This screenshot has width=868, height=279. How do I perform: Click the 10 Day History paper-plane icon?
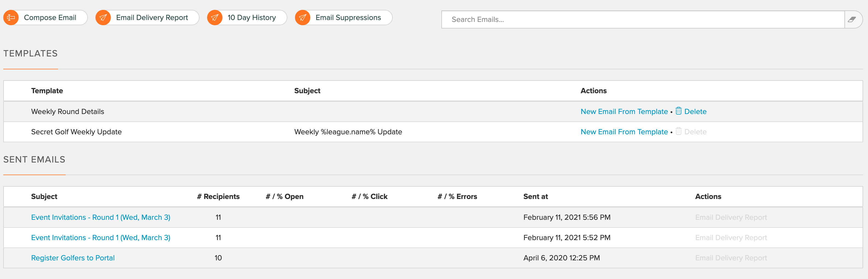pyautogui.click(x=215, y=18)
